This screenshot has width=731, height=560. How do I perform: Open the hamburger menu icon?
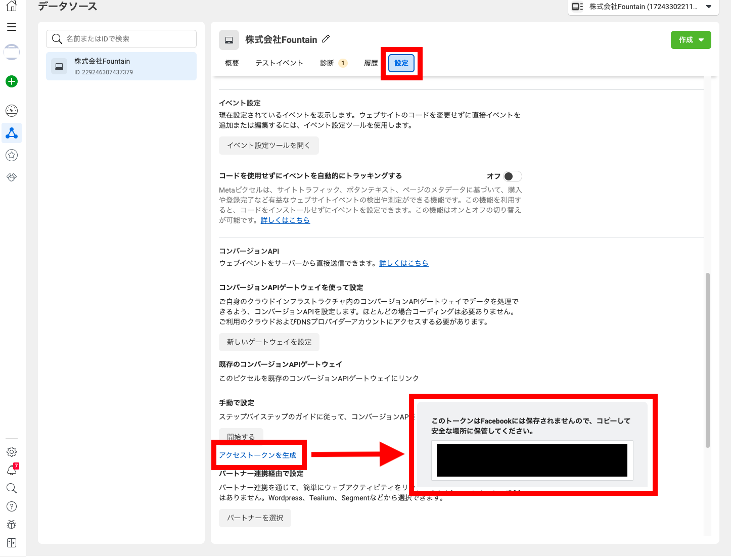[12, 27]
